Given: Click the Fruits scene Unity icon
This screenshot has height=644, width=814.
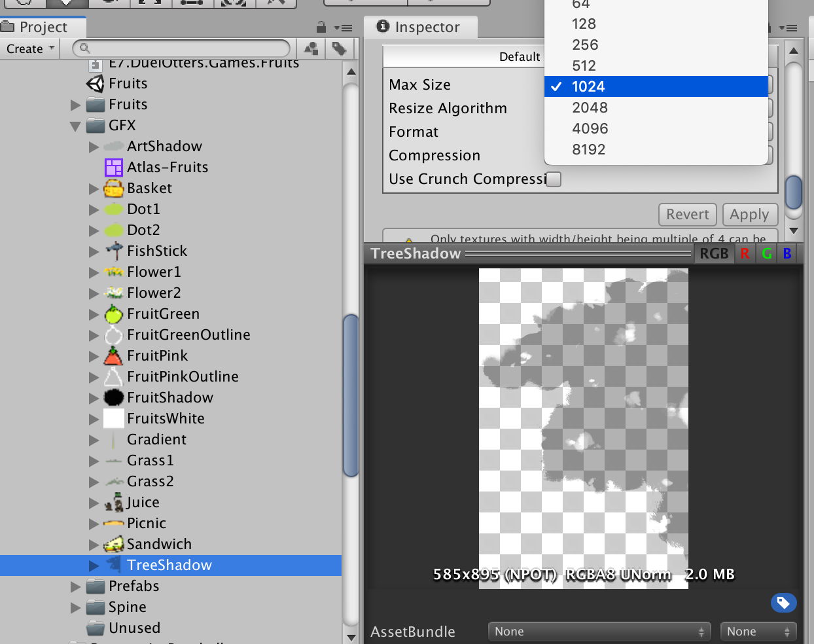Looking at the screenshot, I should click(96, 84).
